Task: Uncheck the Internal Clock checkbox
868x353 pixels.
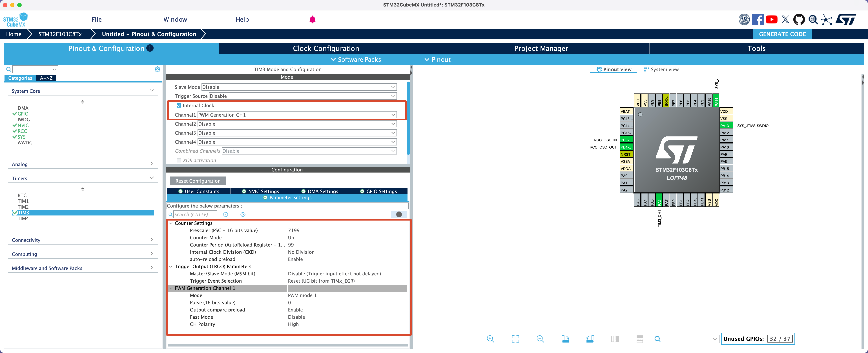Action: coord(179,106)
